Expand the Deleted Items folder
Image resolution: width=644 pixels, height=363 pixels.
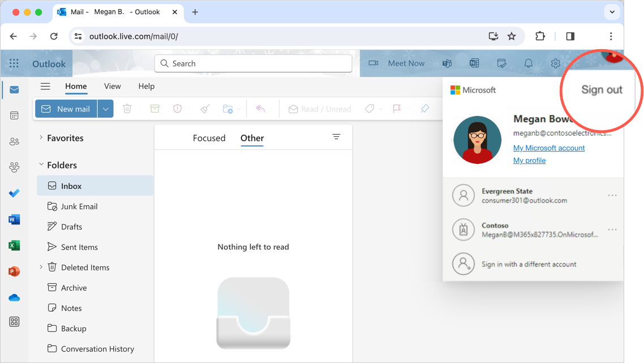coord(40,267)
